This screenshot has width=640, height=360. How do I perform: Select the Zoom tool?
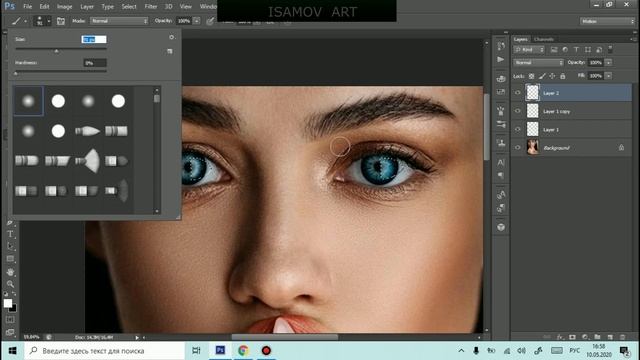pyautogui.click(x=10, y=284)
